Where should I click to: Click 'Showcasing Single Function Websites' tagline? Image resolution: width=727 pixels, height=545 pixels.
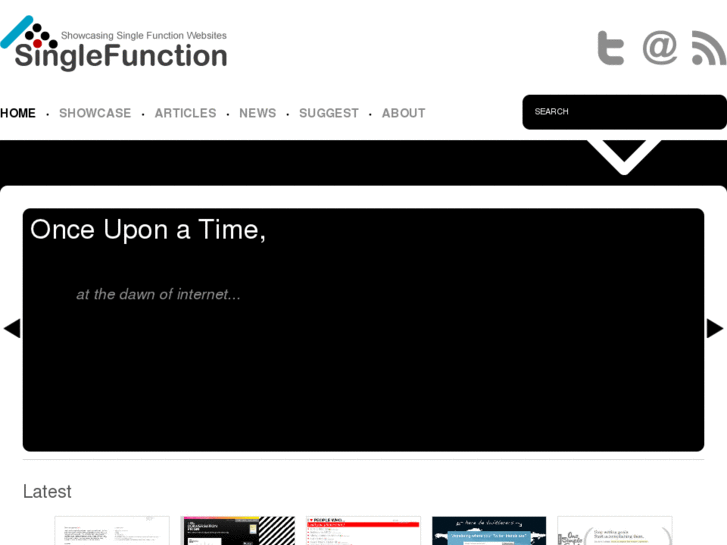pyautogui.click(x=144, y=36)
